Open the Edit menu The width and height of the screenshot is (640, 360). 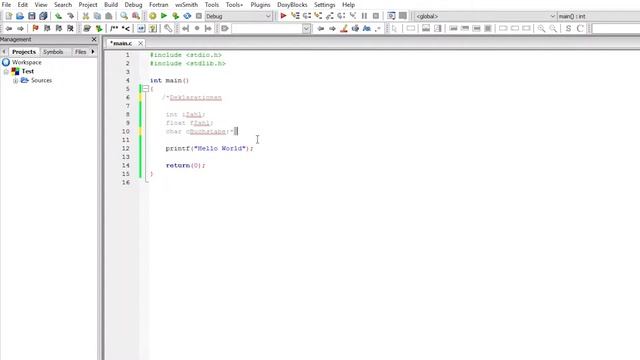click(22, 4)
